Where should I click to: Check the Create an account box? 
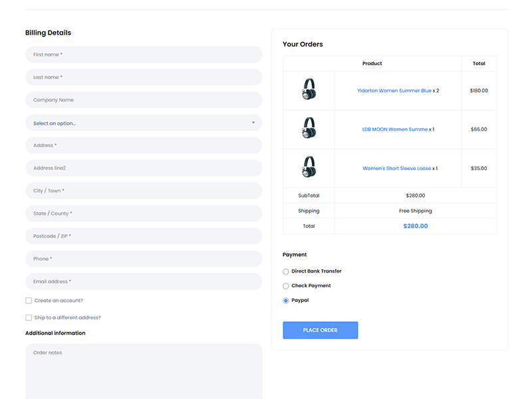[x=29, y=301]
